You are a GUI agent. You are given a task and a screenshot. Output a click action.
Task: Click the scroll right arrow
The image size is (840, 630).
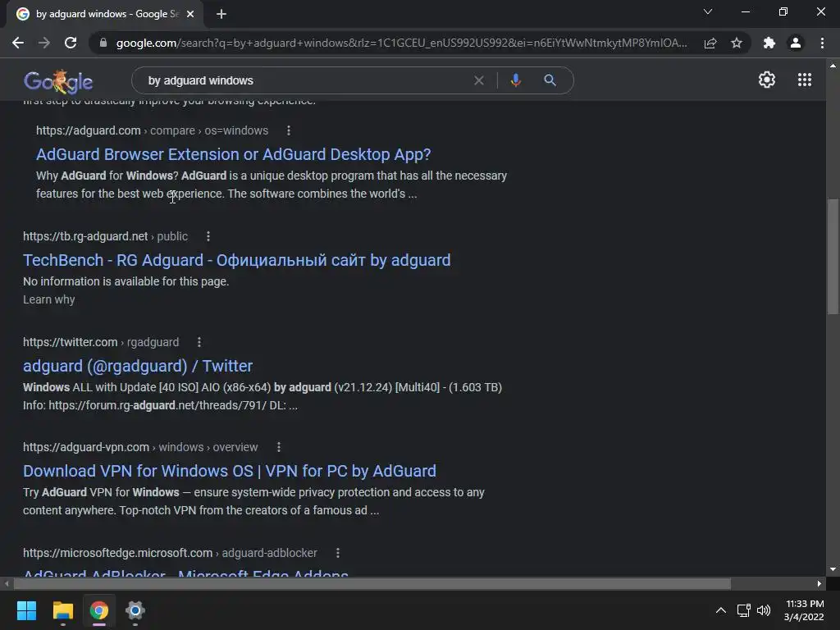tap(819, 583)
